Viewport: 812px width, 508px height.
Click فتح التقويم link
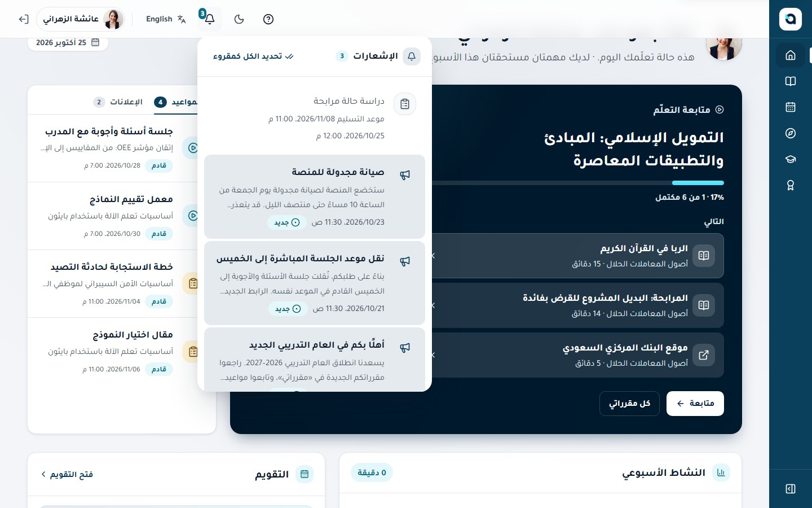pos(67,474)
